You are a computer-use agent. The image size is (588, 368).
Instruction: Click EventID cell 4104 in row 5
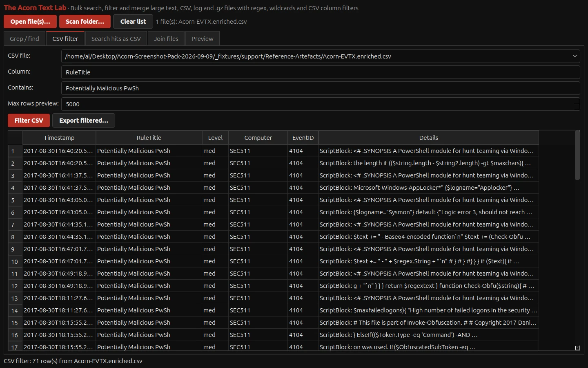coord(303,200)
